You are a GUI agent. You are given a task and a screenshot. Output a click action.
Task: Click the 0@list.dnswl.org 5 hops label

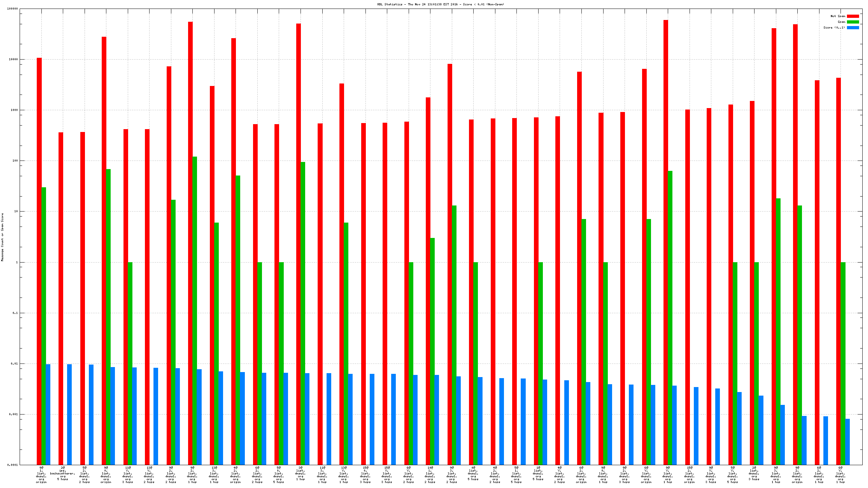(473, 473)
